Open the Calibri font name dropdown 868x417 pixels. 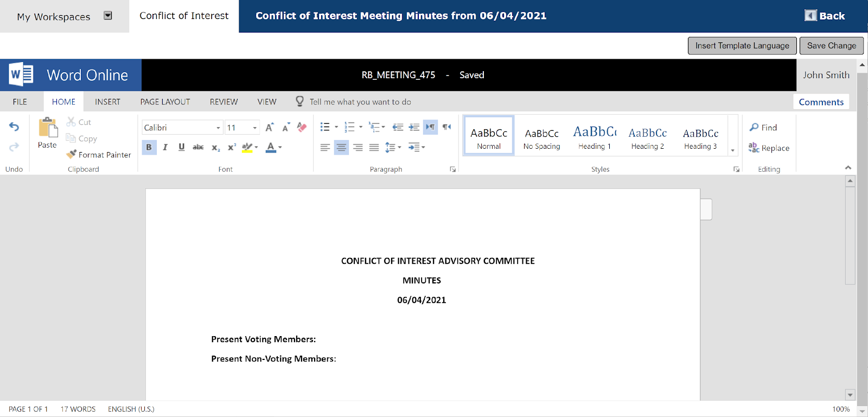click(219, 128)
